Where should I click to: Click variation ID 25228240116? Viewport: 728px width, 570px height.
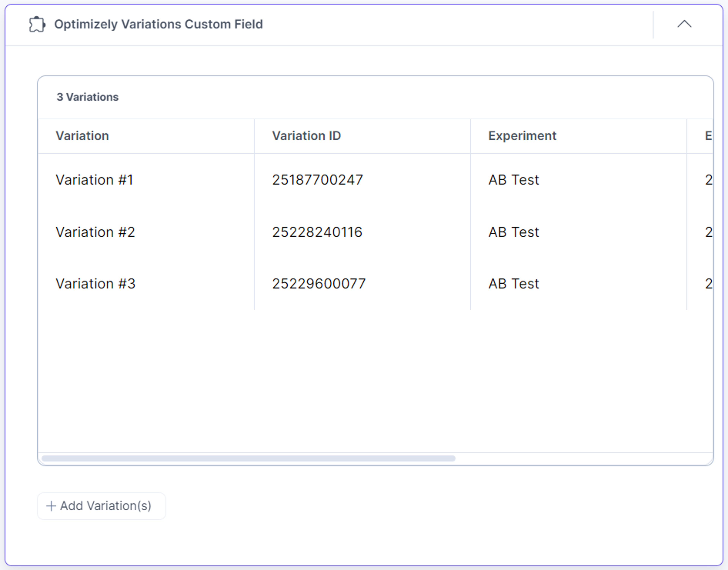click(x=317, y=232)
